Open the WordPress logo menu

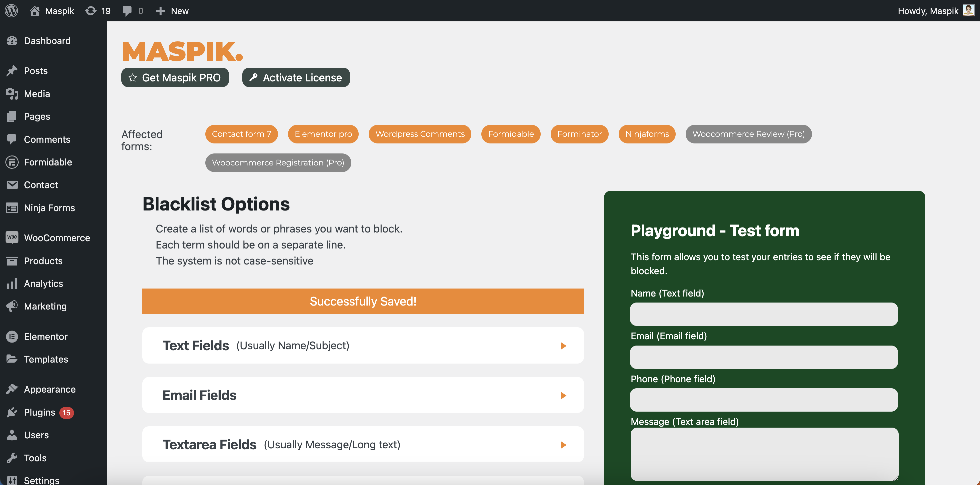(x=11, y=11)
